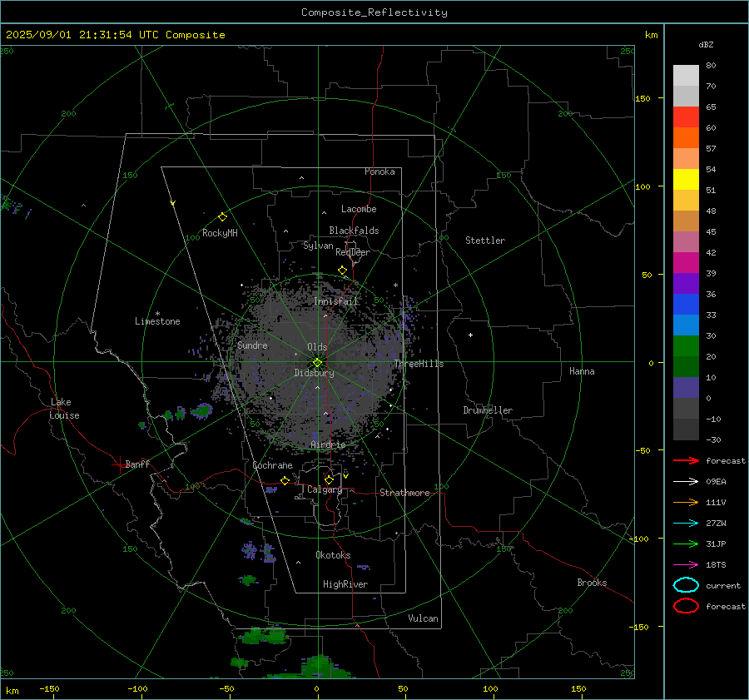This screenshot has width=749, height=700.
Task: Click the white plus marker west of Hanna
Action: pyautogui.click(x=470, y=335)
